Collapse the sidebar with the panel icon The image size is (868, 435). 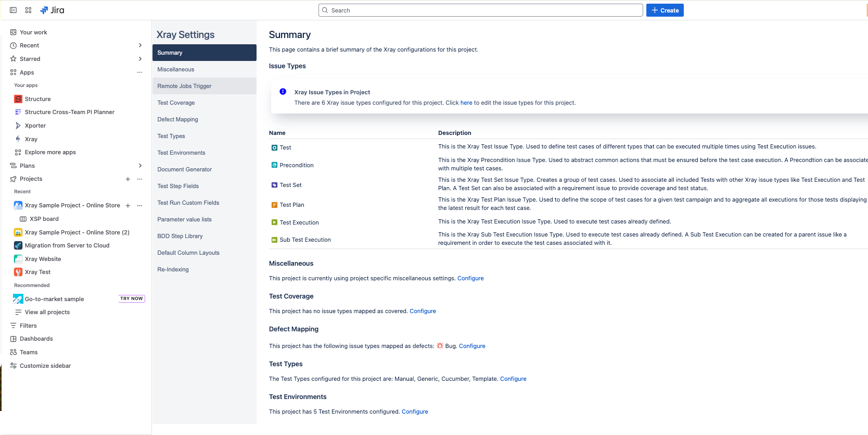[14, 10]
